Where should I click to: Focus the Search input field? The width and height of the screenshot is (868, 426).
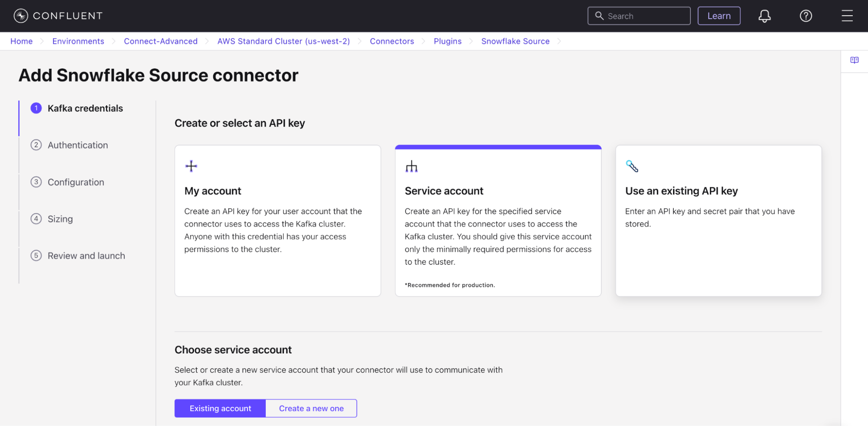click(x=639, y=16)
